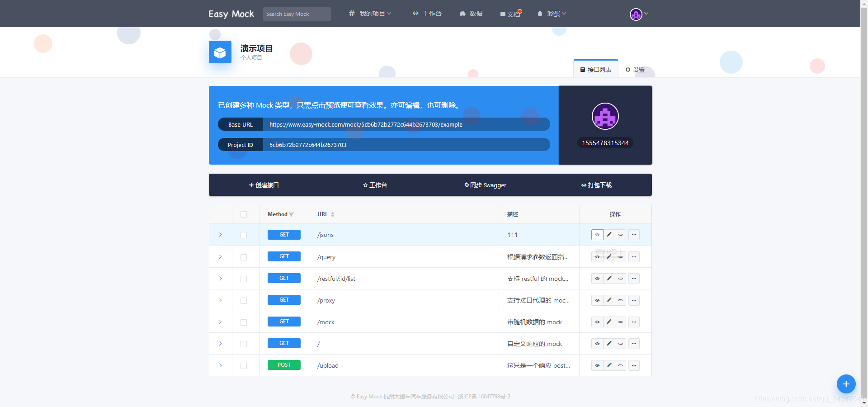Expand the / root row details
The height and width of the screenshot is (407, 868).
221,344
